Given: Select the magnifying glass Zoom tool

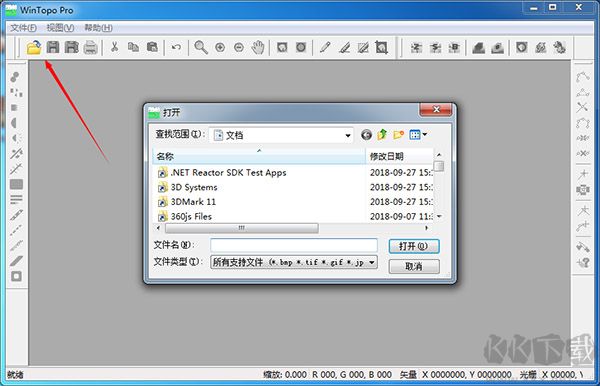Looking at the screenshot, I should 201,47.
